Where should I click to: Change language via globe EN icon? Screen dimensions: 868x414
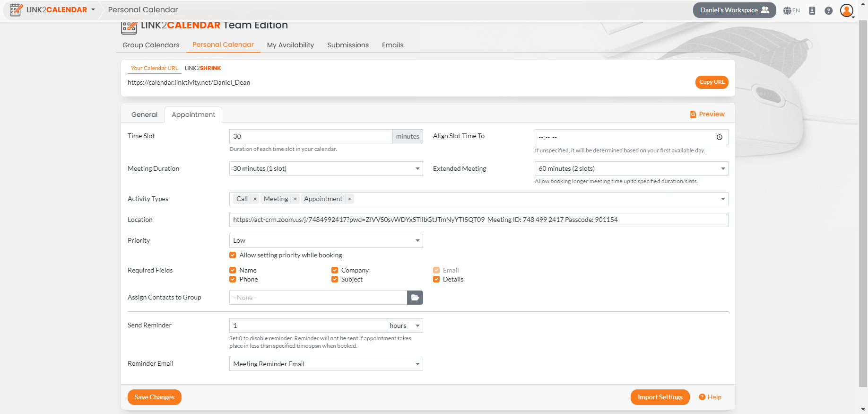click(791, 10)
